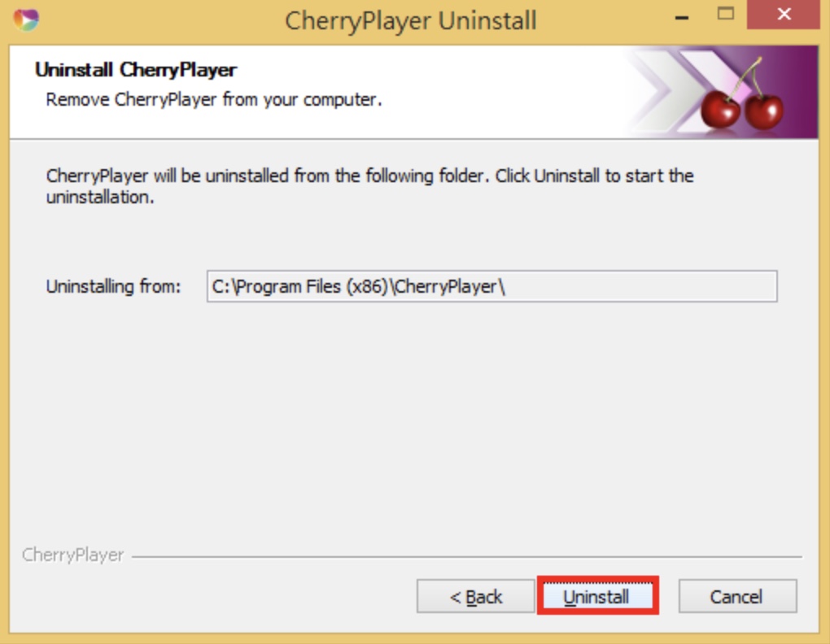Click 'Remove CherryPlayer from your computer.' text
Viewport: 830px width, 644px height.
pyautogui.click(x=214, y=99)
